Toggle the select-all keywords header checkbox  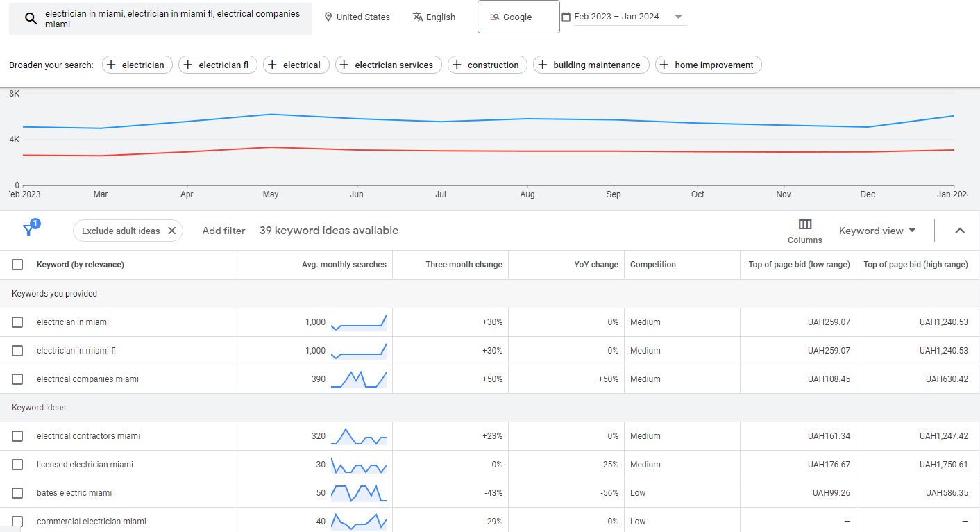(17, 265)
